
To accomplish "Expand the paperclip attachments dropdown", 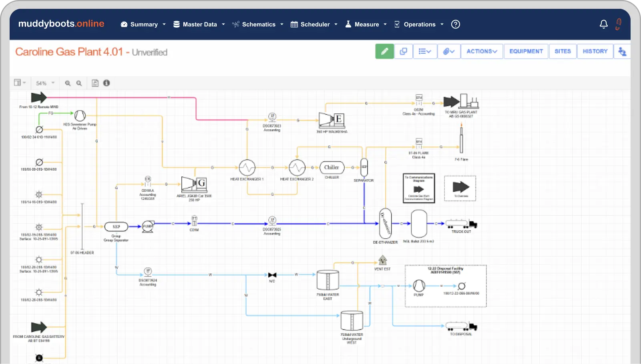I will (449, 51).
